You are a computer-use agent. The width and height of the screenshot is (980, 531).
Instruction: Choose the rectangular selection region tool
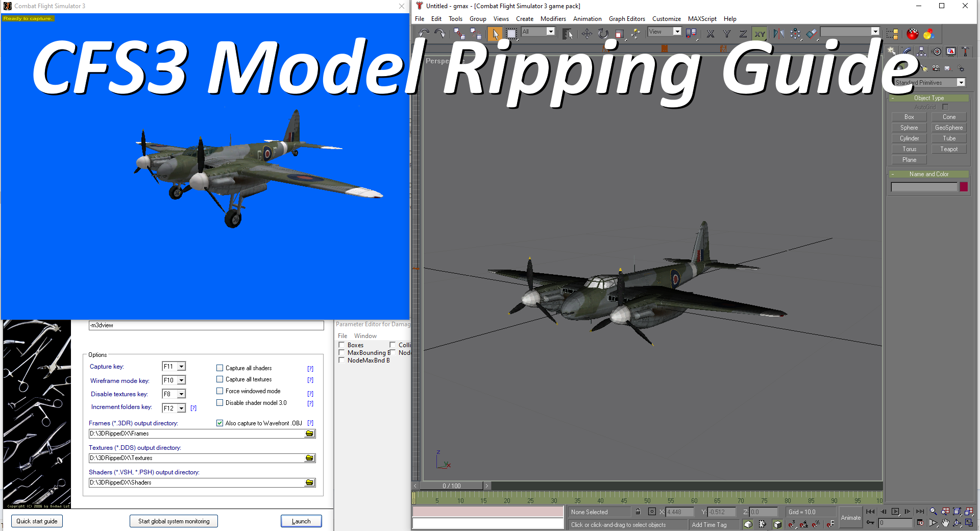coord(511,34)
